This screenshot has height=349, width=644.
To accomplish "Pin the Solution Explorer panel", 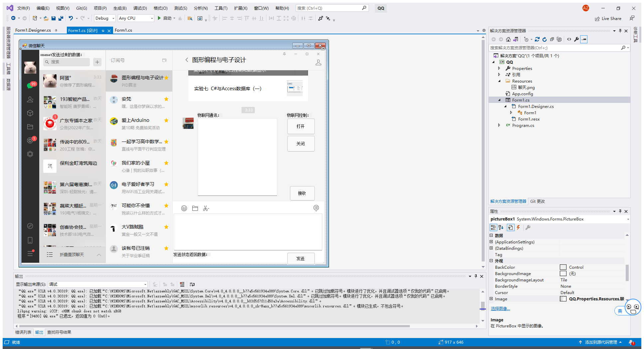I will click(620, 31).
